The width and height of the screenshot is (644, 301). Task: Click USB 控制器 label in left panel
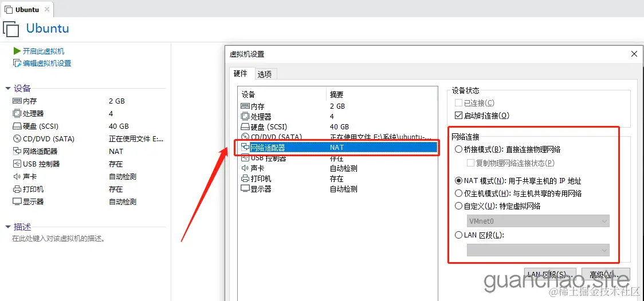[41, 164]
